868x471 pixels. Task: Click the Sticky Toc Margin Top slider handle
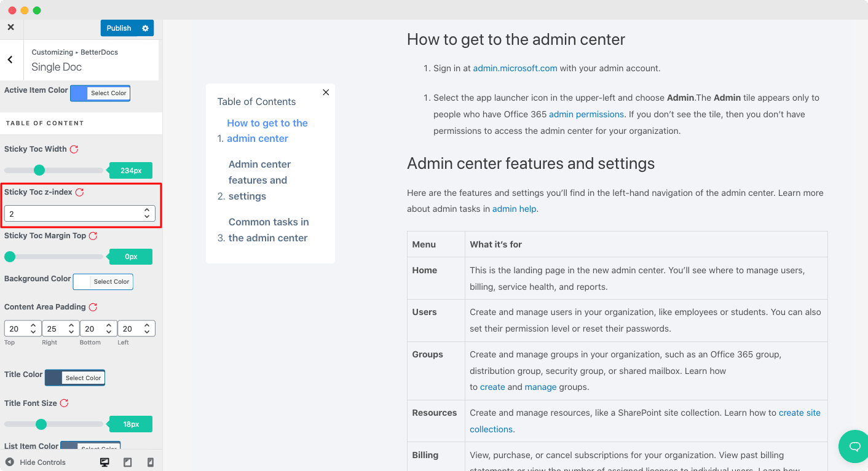(10, 257)
